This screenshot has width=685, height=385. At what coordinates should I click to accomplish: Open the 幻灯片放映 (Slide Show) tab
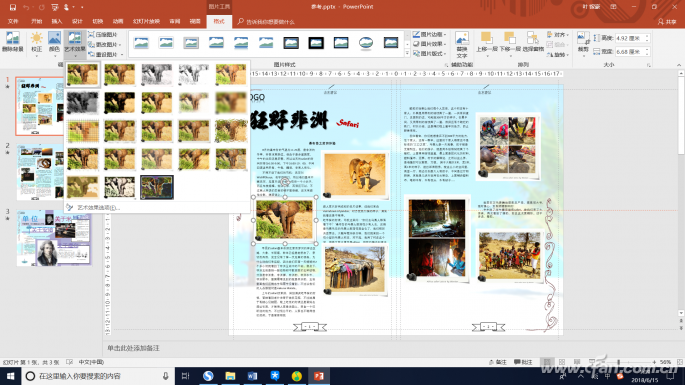coord(146,21)
